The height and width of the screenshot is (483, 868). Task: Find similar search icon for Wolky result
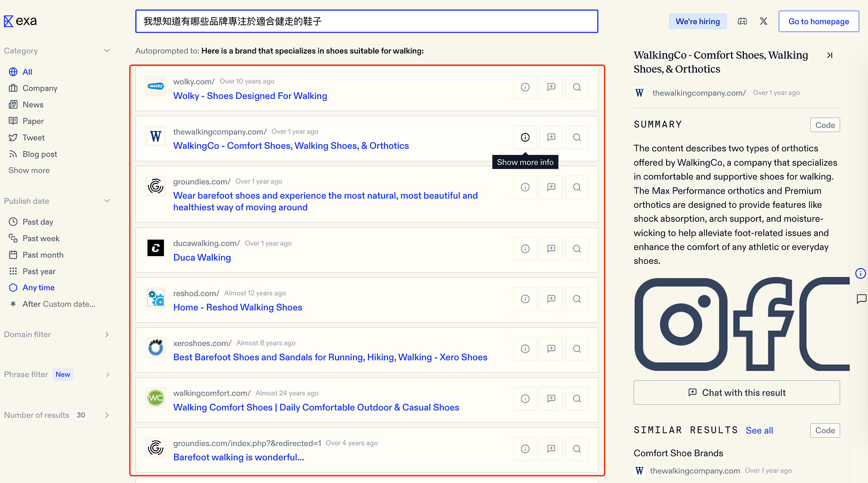[x=577, y=87]
